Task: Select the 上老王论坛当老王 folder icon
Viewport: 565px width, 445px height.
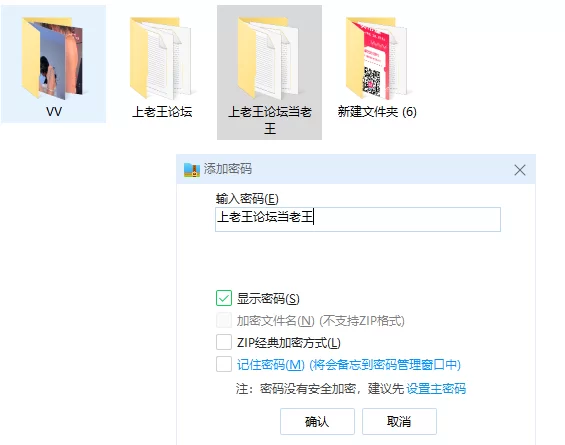Action: [269, 58]
